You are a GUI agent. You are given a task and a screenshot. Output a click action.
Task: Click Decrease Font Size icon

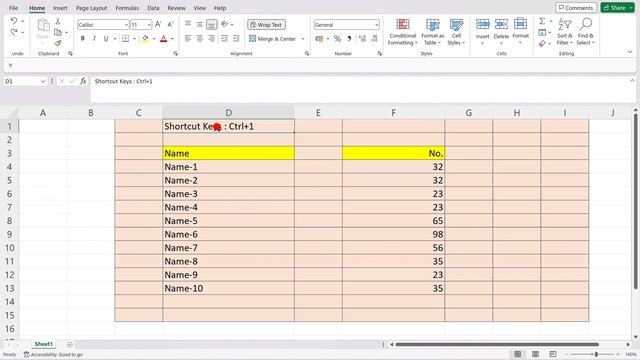170,24
